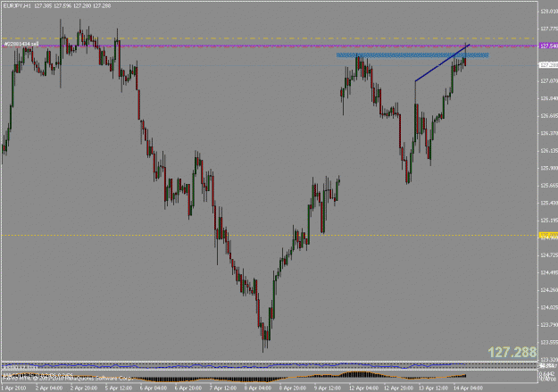Click the 126.135 price axis label
This screenshot has width=558, height=392.
pyautogui.click(x=549, y=151)
